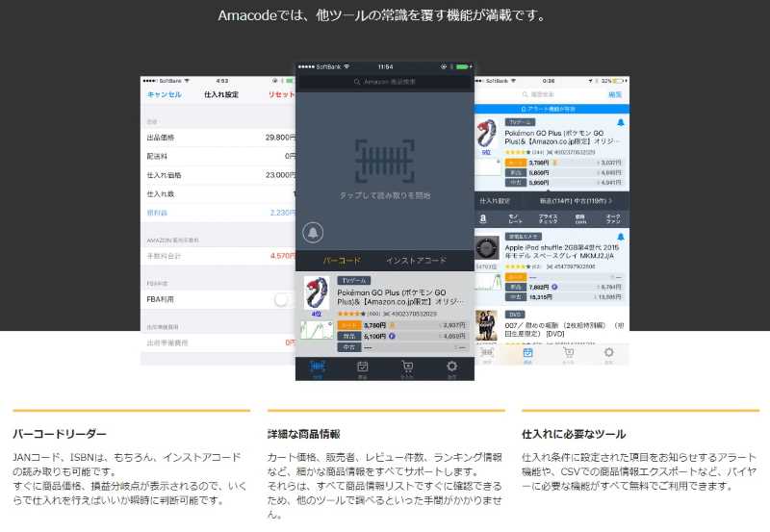
Task: Open the scan tab icon in center phone bottom bar
Action: pos(318,368)
